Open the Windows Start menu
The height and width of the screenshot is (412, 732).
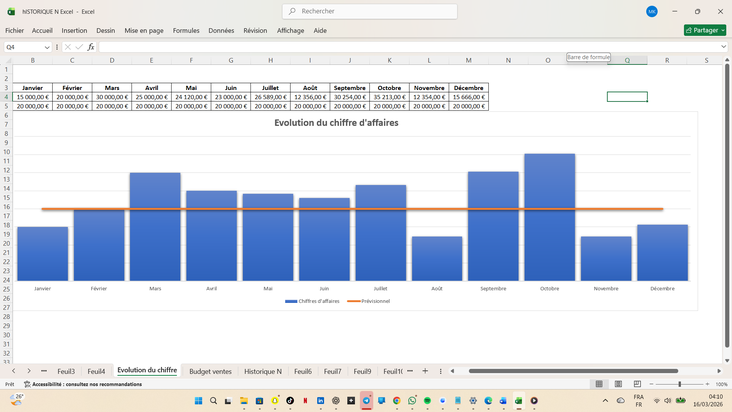tap(198, 401)
